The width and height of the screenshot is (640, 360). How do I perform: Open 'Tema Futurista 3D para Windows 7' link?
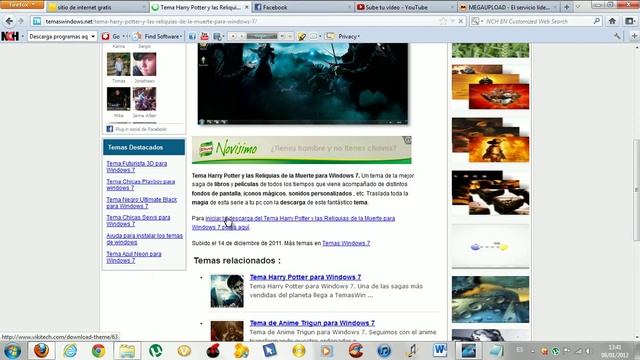(x=137, y=167)
